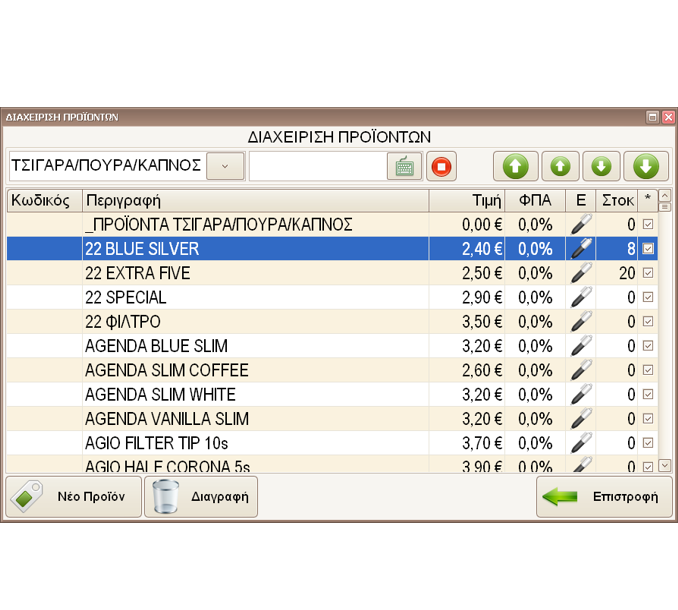Select the 22 SPECIAL product row
Image resolution: width=678 pixels, height=610 pixels.
point(332,297)
